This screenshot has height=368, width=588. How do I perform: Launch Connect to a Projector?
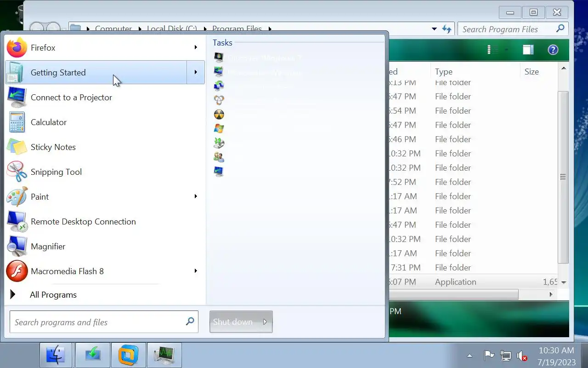click(x=105, y=98)
